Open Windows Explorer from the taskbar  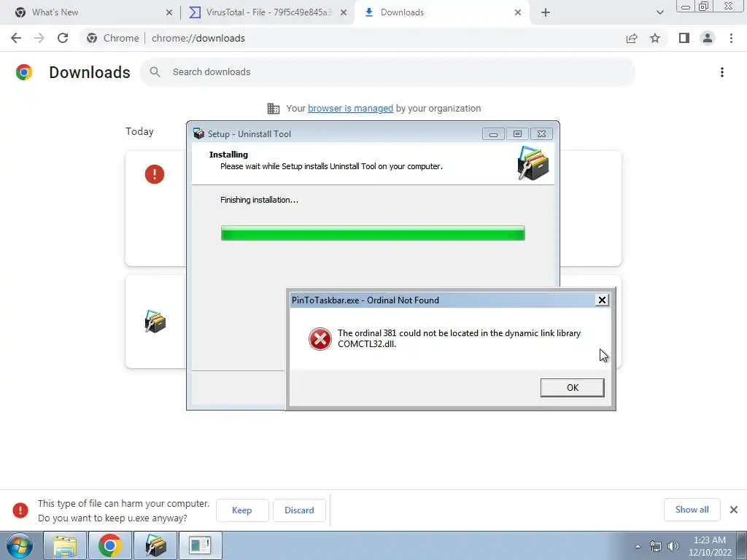click(65, 545)
